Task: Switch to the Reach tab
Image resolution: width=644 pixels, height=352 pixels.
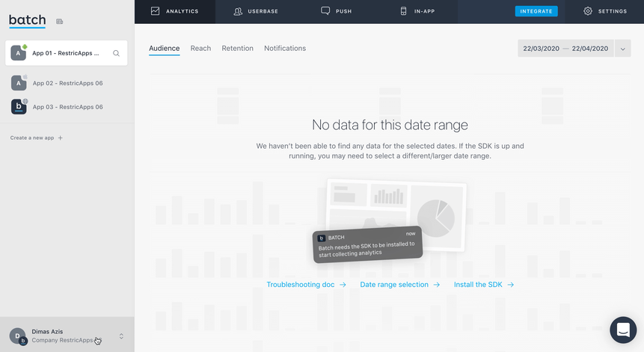Action: tap(200, 49)
